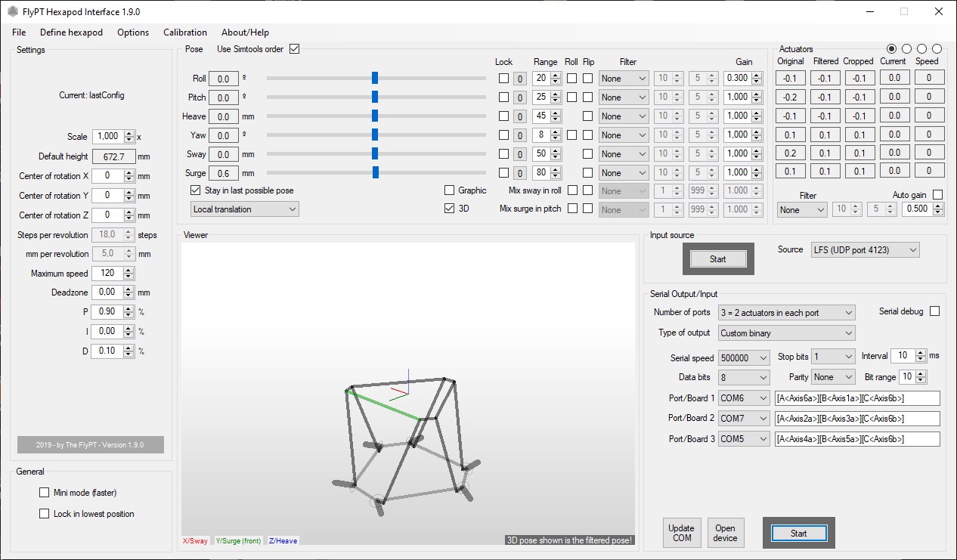Check the Roll lock checkbox
Image resolution: width=957 pixels, height=560 pixels.
503,78
